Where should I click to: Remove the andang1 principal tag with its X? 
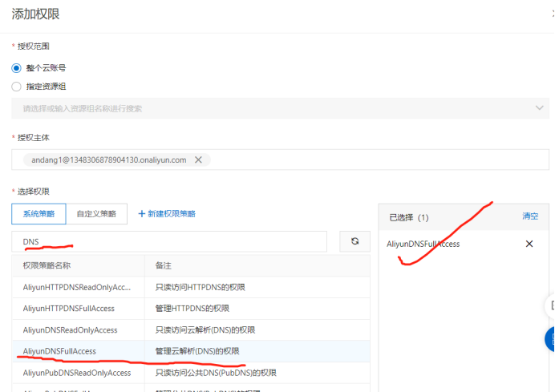tap(198, 160)
